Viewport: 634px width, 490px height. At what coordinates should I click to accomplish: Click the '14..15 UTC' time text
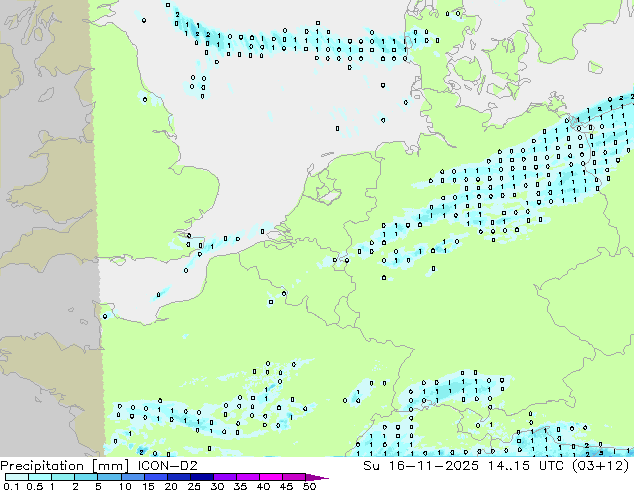[527, 466]
